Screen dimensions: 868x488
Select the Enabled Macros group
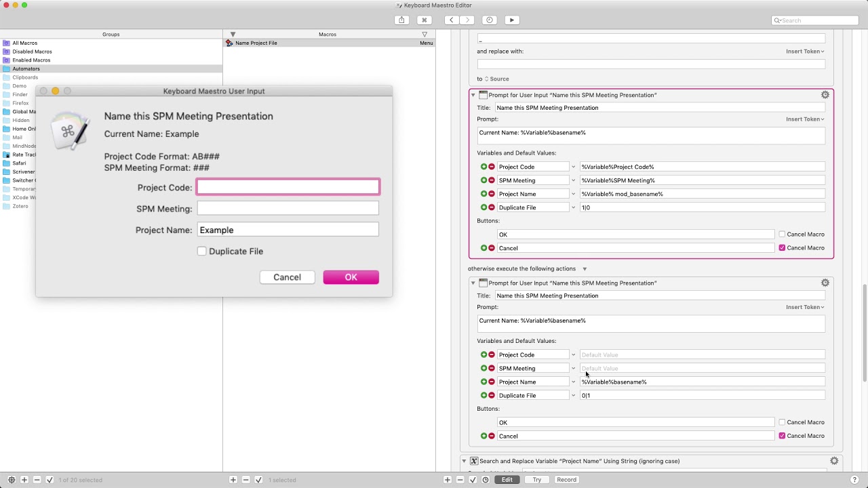click(31, 60)
